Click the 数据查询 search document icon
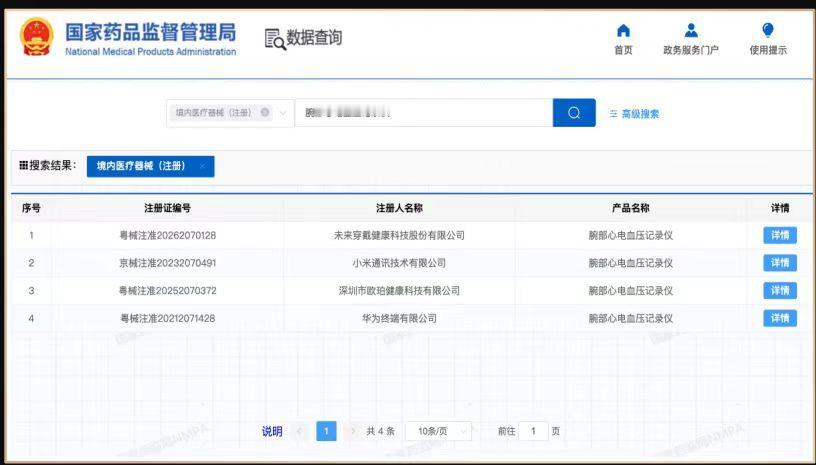This screenshot has width=816, height=465. pyautogui.click(x=275, y=39)
